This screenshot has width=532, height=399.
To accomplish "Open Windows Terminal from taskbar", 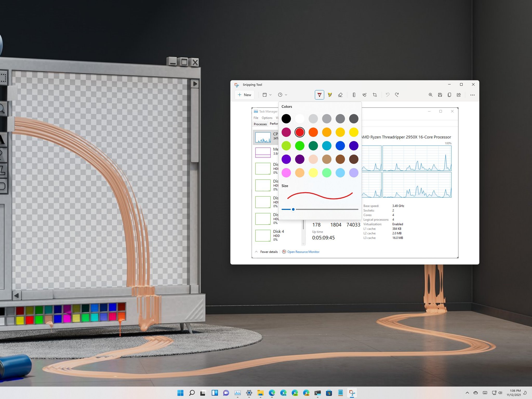I will 317,393.
